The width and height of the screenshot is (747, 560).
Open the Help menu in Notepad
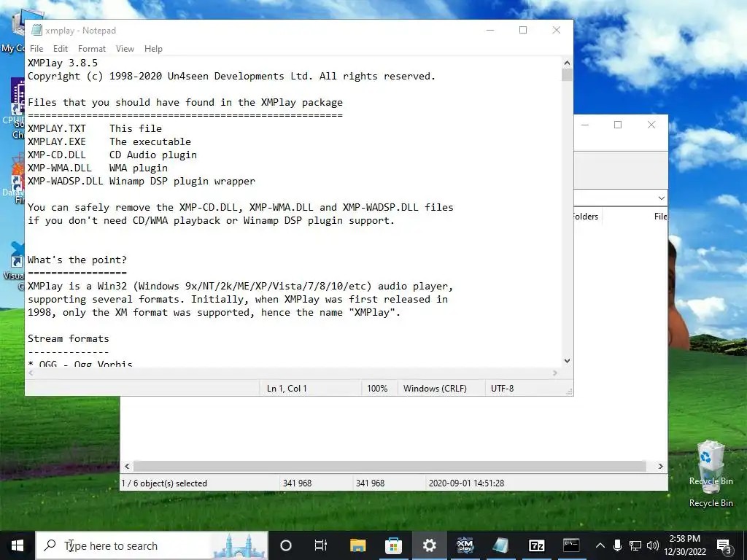[153, 49]
